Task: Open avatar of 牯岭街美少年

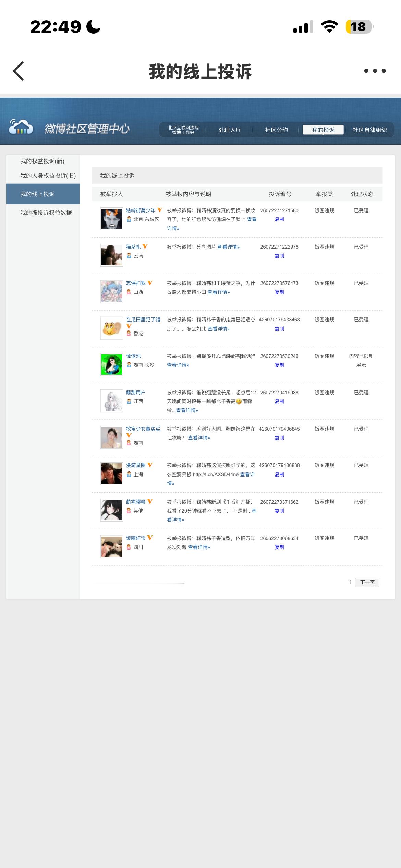Action: tap(112, 219)
